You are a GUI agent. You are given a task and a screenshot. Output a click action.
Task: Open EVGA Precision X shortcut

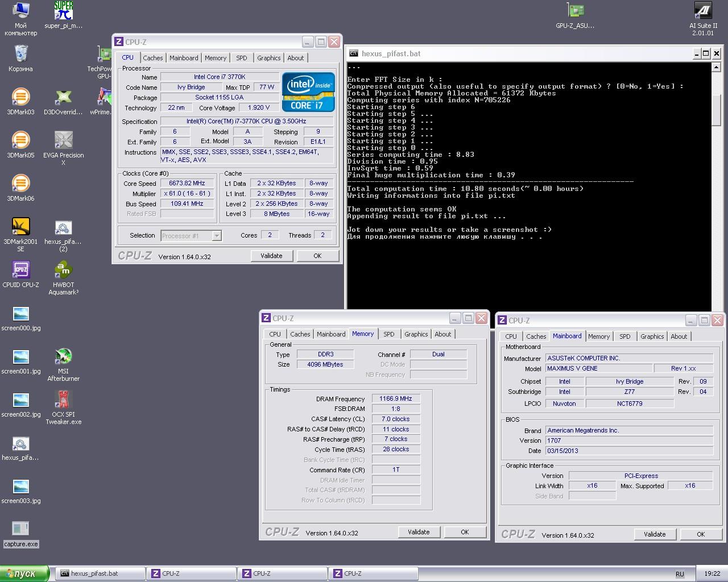(x=63, y=148)
